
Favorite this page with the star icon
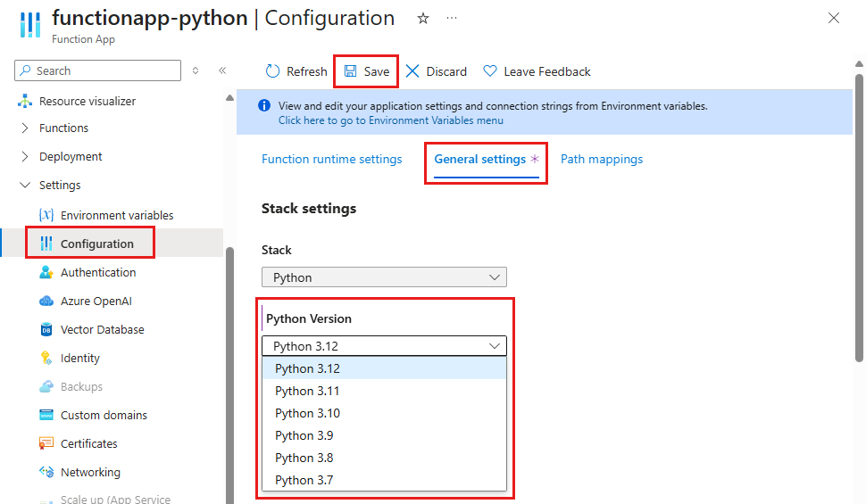click(x=423, y=19)
